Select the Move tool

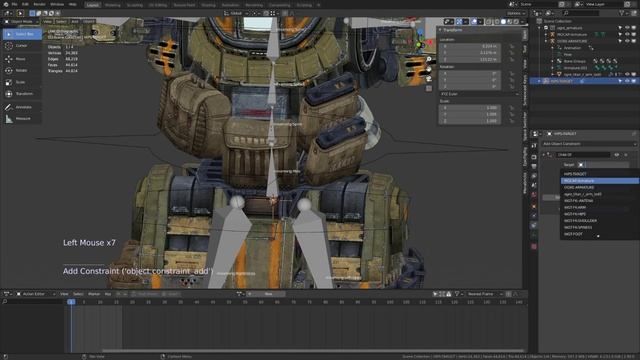pos(22,59)
